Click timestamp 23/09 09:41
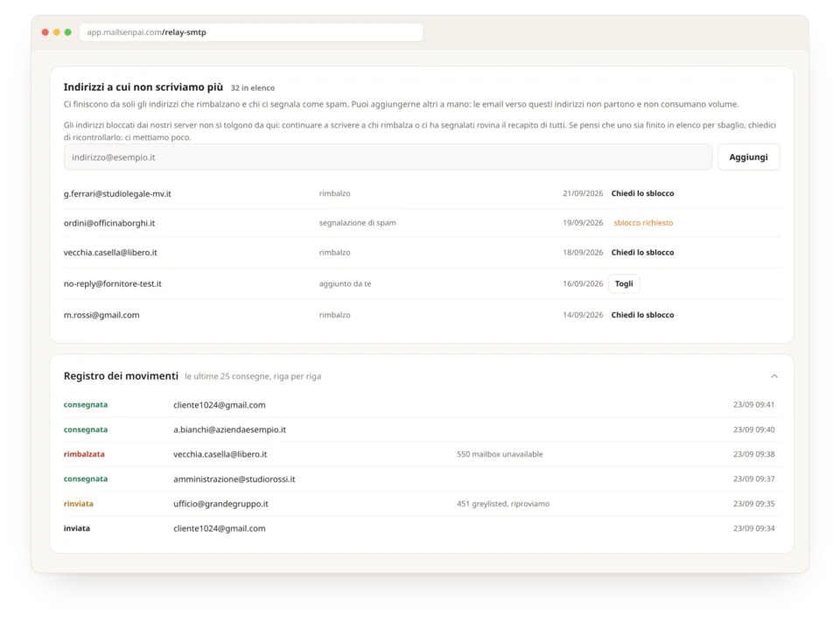840x621 pixels. [x=753, y=405]
